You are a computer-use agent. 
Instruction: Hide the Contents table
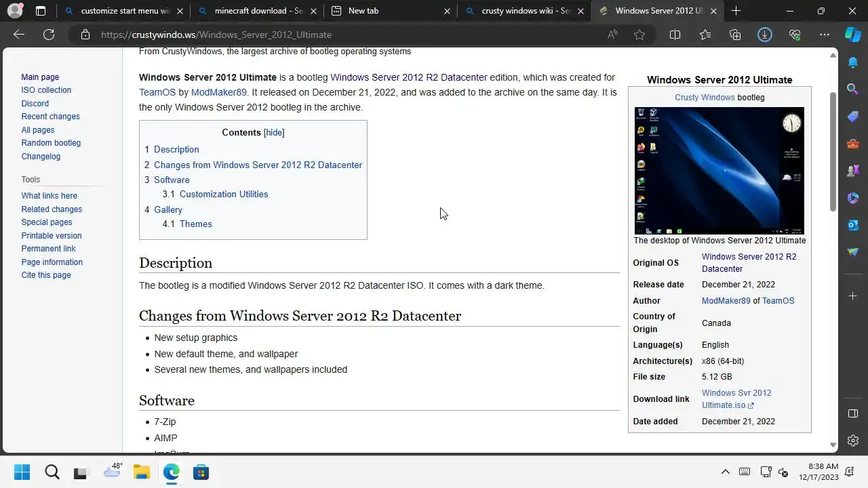pos(274,133)
